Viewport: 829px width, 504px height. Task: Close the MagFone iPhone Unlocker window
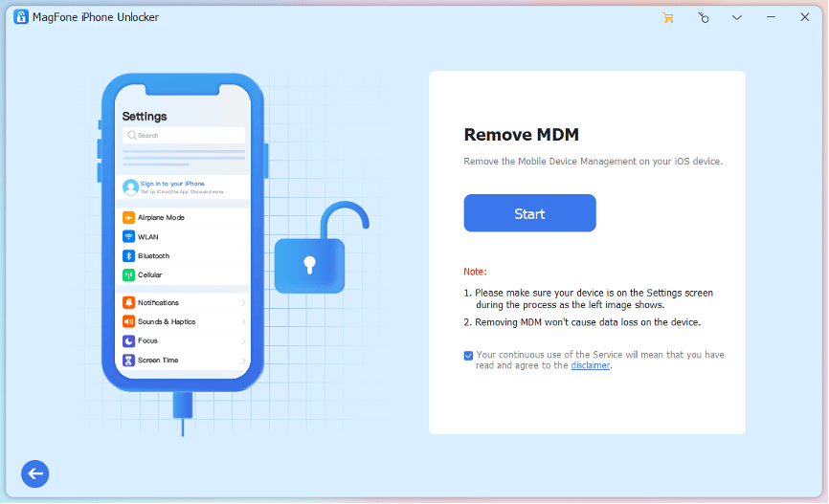tap(804, 17)
